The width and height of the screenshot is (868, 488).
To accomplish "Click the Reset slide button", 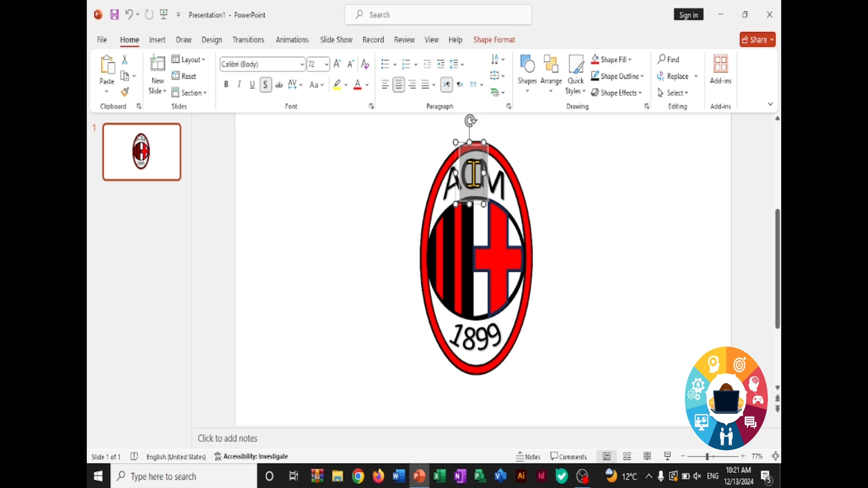I will pyautogui.click(x=184, y=76).
